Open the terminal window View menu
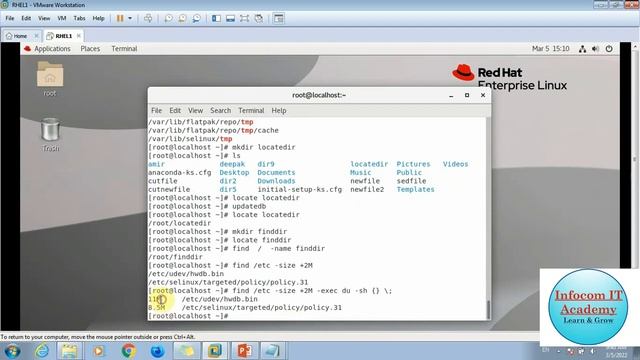 tap(196, 111)
